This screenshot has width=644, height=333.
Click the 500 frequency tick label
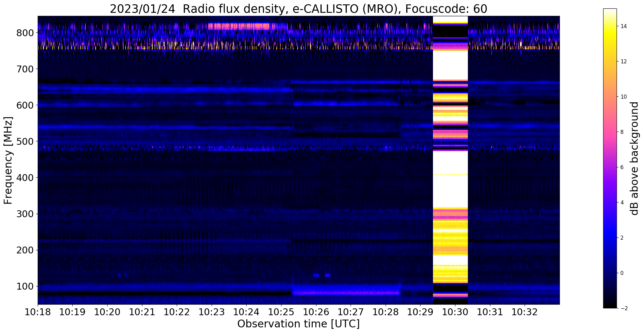(25, 141)
